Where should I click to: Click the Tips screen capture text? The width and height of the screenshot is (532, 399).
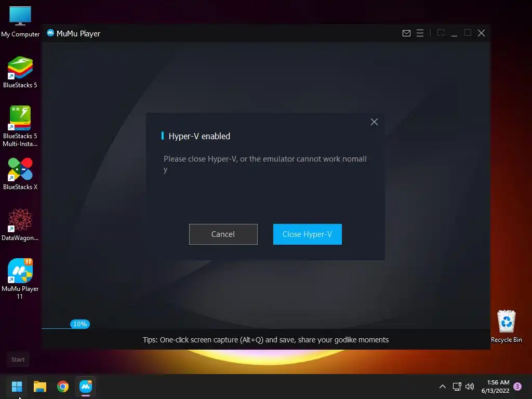coord(265,340)
